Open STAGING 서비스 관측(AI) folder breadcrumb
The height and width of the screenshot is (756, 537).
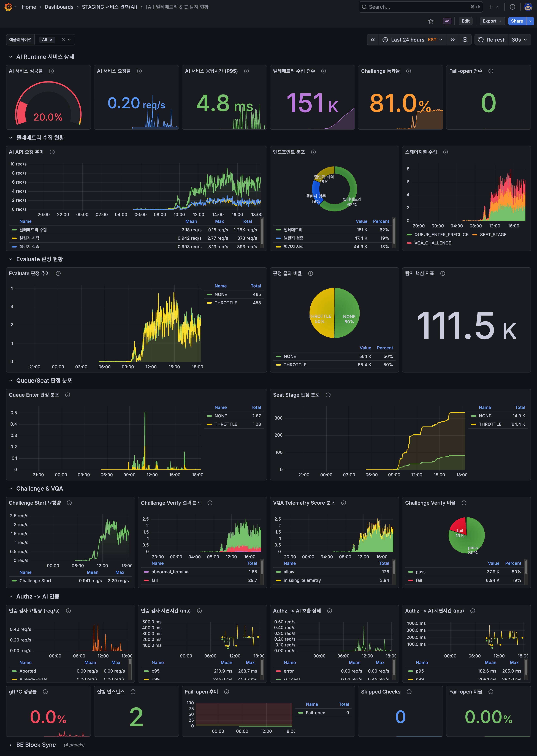pos(109,7)
